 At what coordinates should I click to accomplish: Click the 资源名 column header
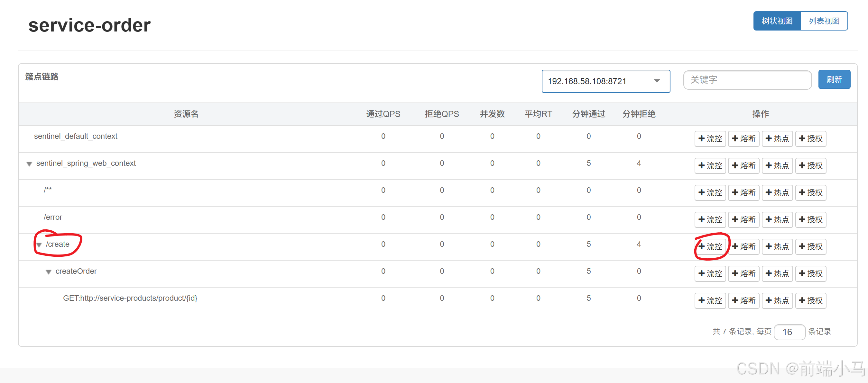pos(186,114)
